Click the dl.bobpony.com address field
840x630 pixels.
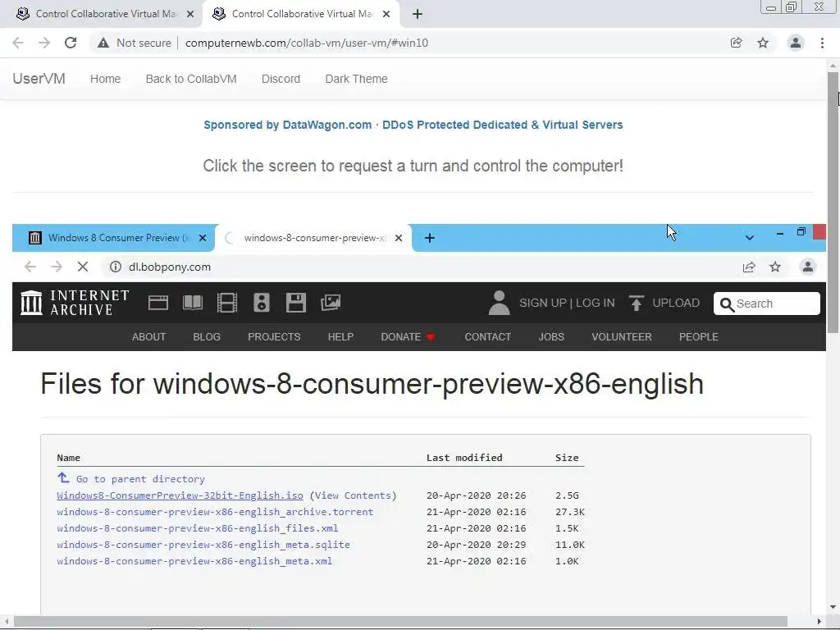tap(418, 267)
